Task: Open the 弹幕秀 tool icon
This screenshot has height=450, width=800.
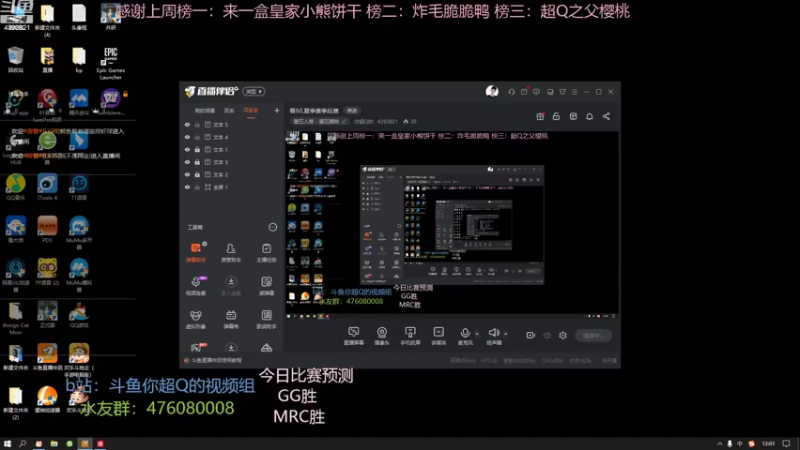Action: click(x=231, y=319)
